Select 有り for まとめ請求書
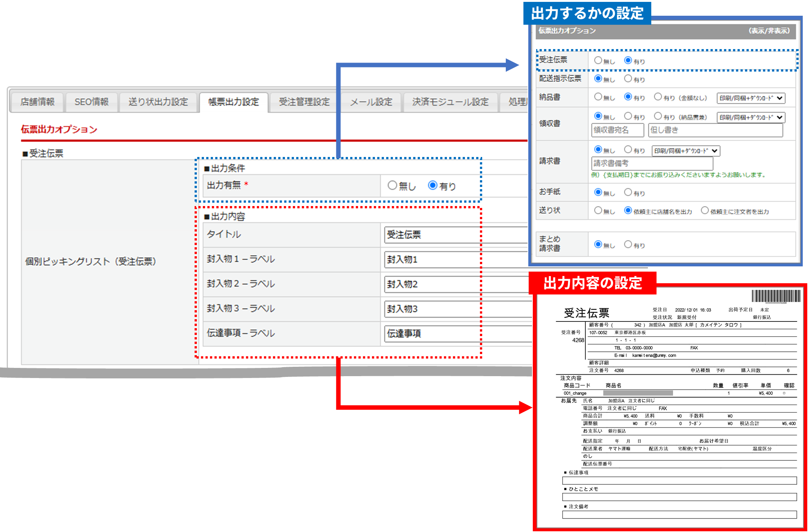 (x=628, y=245)
